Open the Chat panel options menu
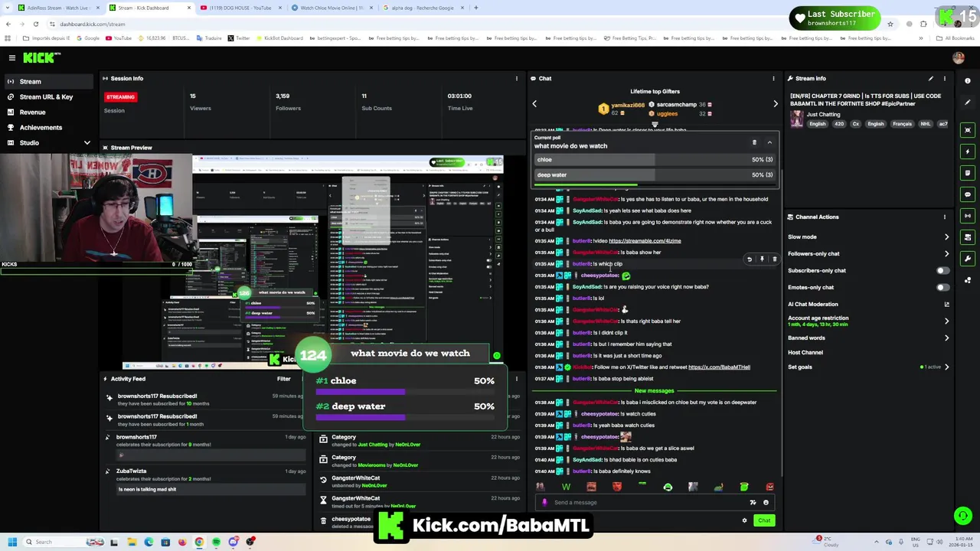Screen dimensions: 980x551 coord(773,78)
